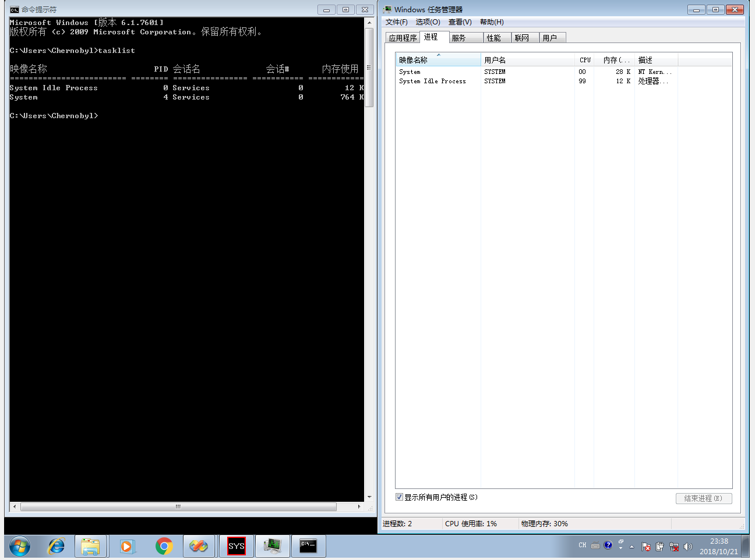755x560 pixels.
Task: Click the clock showing 23:38
Action: pos(719,541)
